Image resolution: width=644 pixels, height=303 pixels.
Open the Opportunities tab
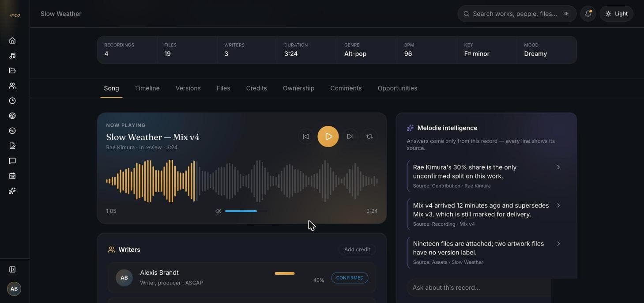point(397,88)
